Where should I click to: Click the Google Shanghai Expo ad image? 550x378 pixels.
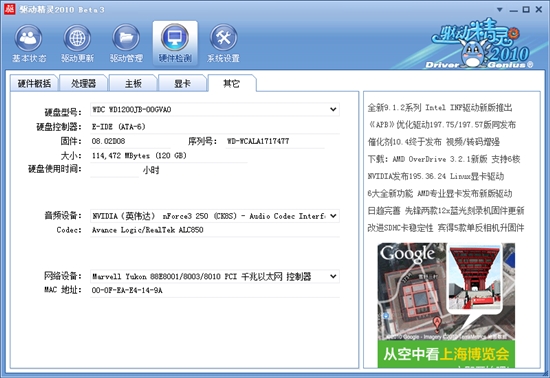click(x=446, y=305)
